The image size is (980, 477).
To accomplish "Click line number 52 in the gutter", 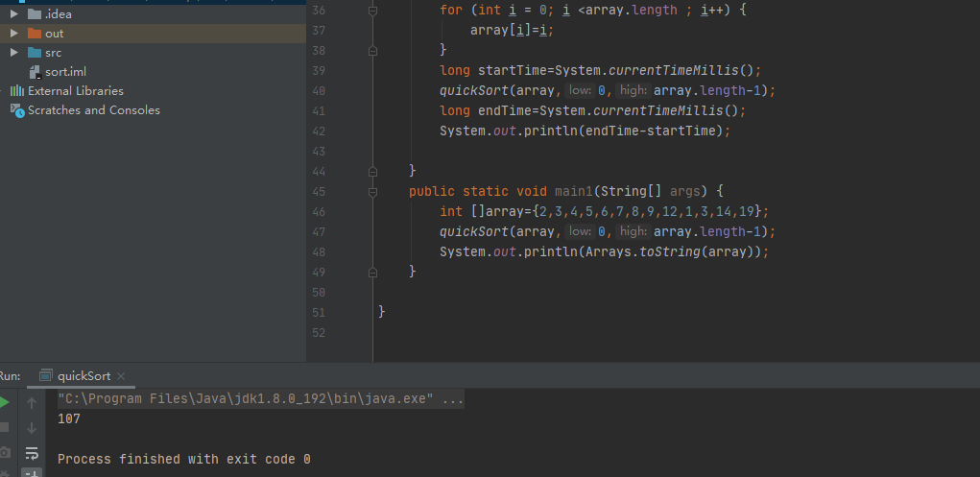I will (318, 333).
